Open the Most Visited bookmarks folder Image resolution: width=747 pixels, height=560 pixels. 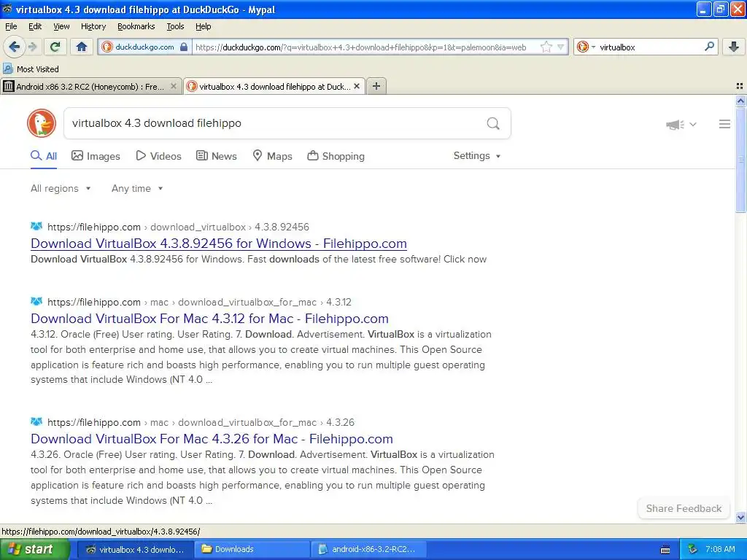pyautogui.click(x=31, y=69)
